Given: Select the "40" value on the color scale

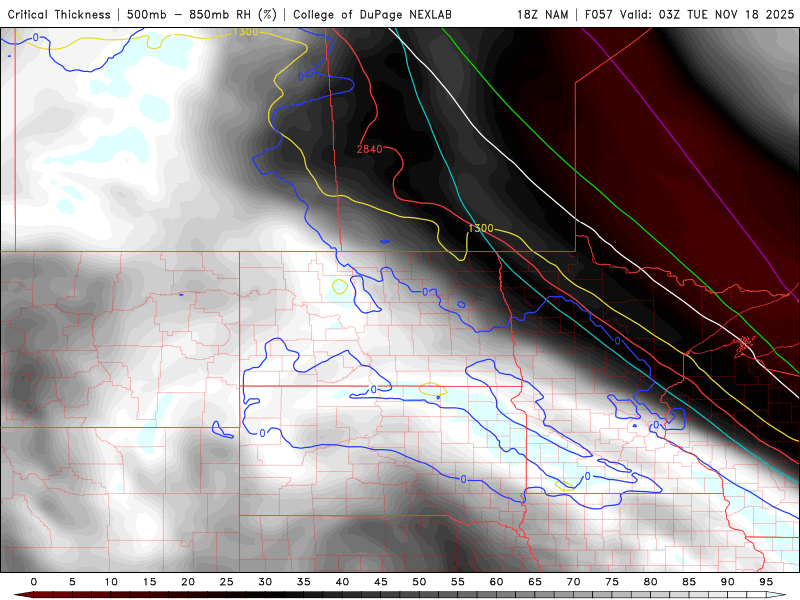Looking at the screenshot, I should pyautogui.click(x=342, y=582).
